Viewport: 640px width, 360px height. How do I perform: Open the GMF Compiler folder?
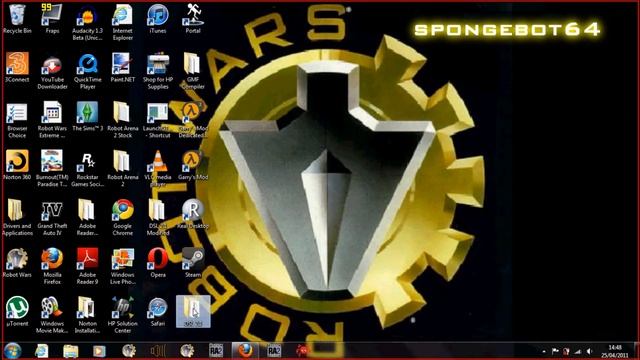(x=193, y=71)
